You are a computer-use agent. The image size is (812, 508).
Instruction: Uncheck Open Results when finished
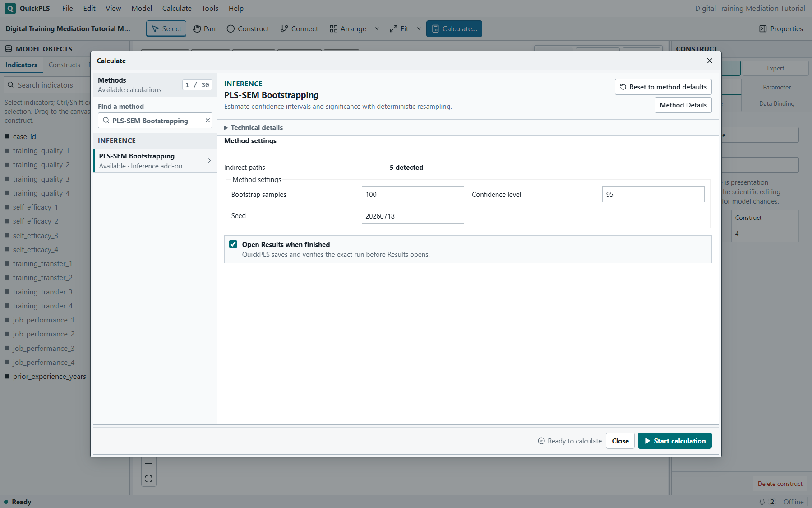tap(233, 244)
